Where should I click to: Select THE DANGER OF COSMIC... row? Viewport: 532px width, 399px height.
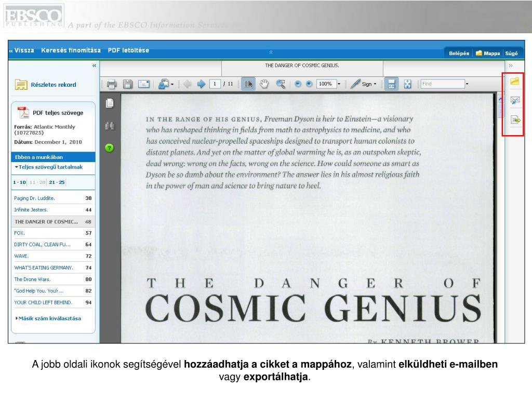click(x=53, y=221)
